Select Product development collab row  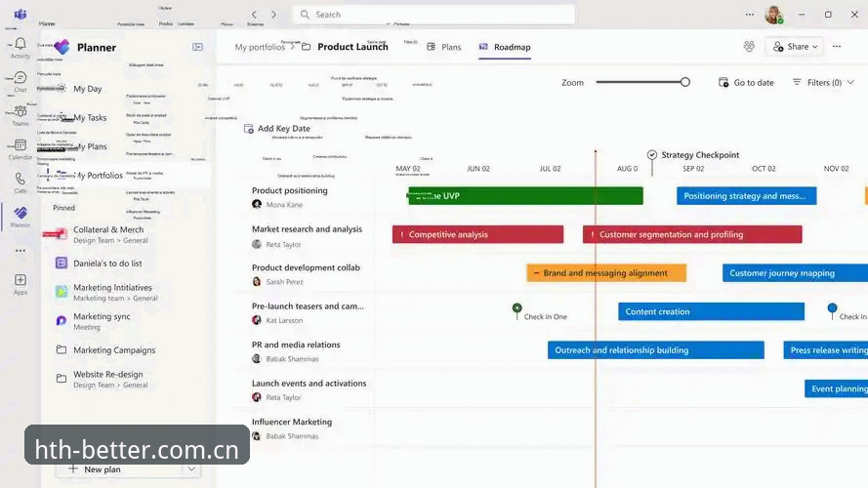(306, 267)
